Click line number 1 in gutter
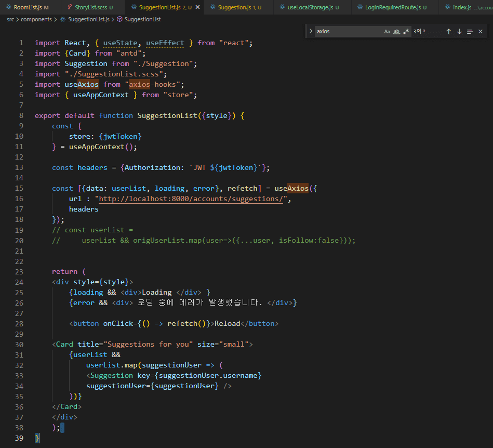This screenshot has height=448, width=493. tap(21, 43)
